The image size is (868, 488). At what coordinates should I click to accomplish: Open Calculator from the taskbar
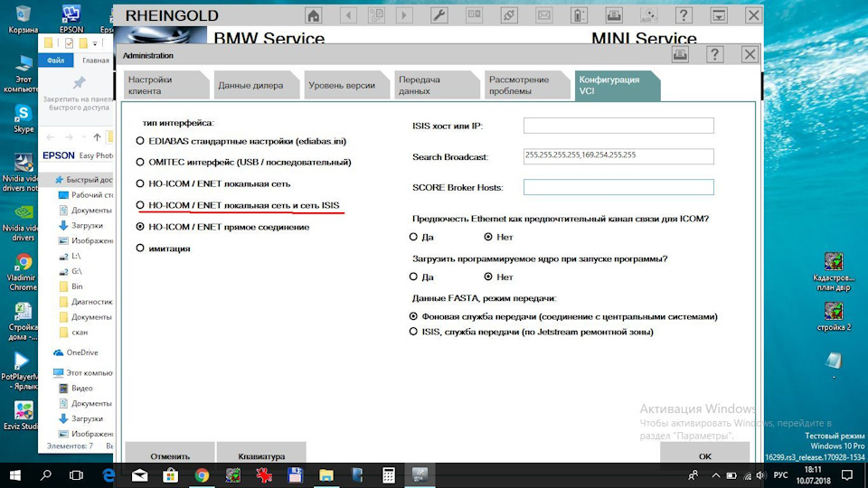pyautogui.click(x=388, y=475)
